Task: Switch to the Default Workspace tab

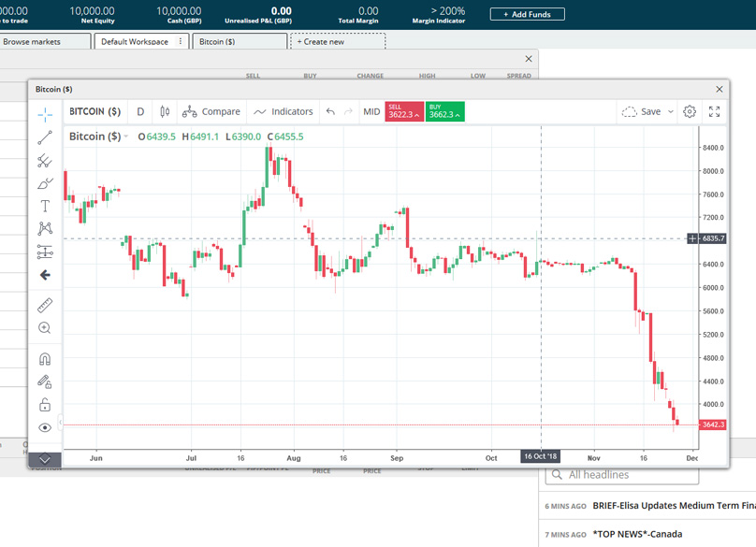Action: (135, 42)
